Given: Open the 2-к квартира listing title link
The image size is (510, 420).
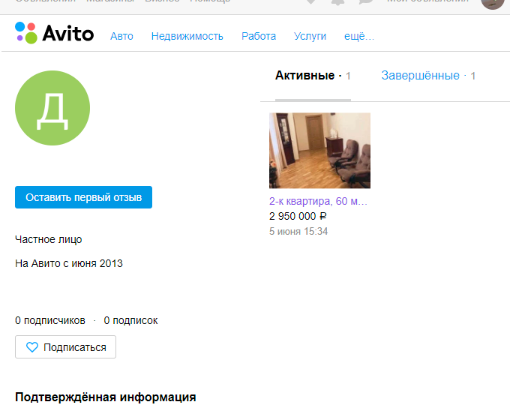Looking at the screenshot, I should tap(318, 201).
